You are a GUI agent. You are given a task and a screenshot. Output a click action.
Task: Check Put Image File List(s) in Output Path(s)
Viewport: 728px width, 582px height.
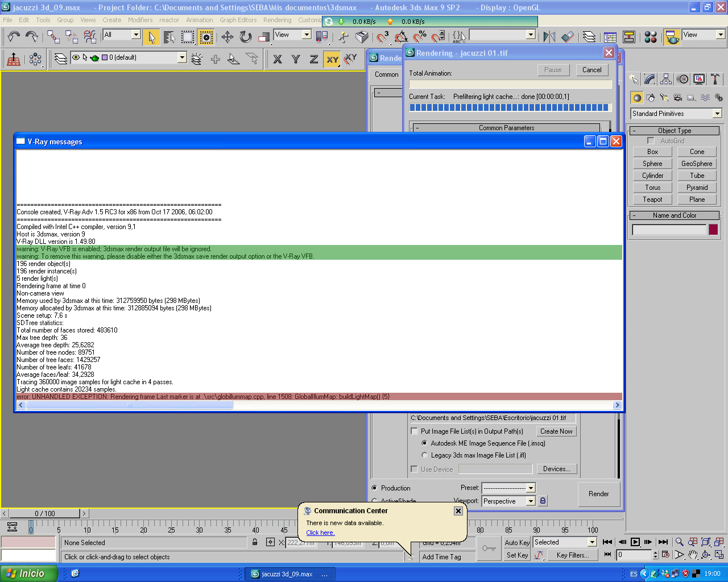point(414,431)
